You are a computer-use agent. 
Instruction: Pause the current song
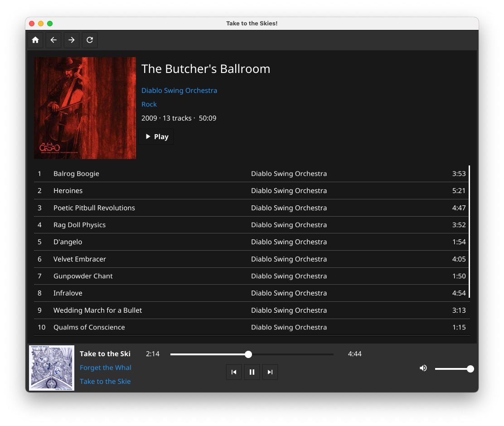(252, 372)
